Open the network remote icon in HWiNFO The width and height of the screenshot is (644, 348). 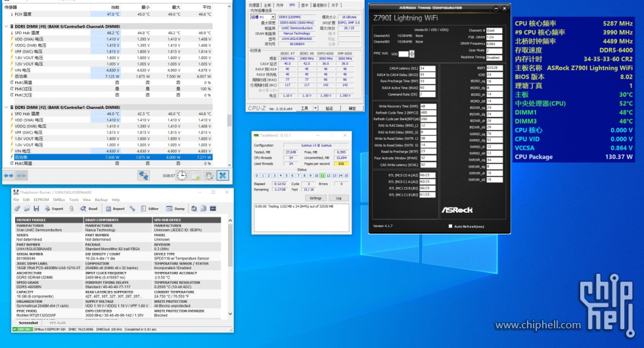pyautogui.click(x=143, y=176)
